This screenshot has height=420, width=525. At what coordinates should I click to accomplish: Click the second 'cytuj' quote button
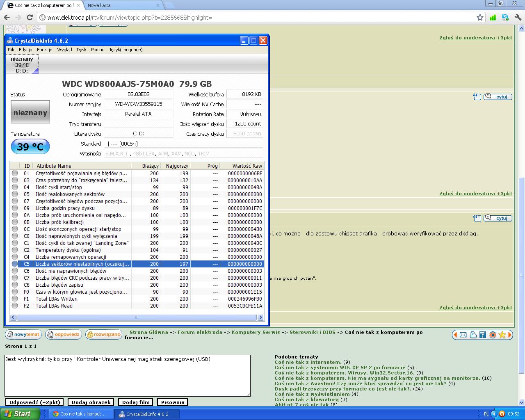(498, 218)
